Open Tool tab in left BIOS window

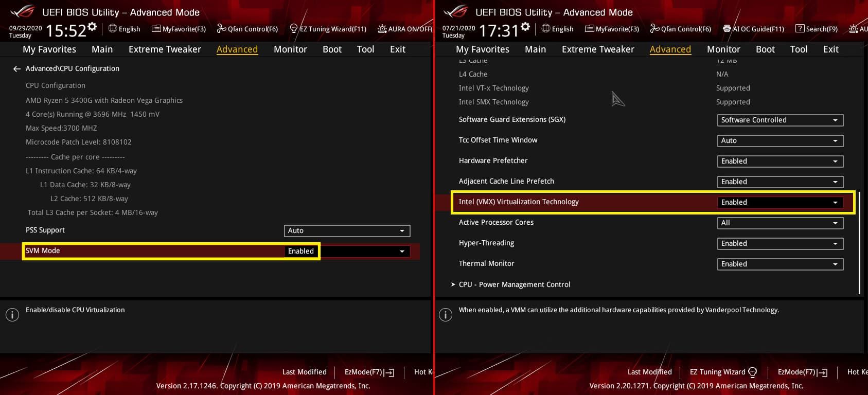[x=365, y=49]
